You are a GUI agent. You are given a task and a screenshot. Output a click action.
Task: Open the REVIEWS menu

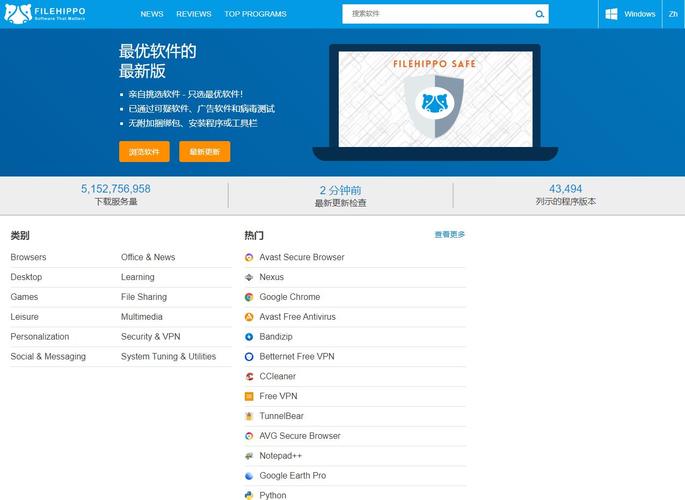[194, 14]
